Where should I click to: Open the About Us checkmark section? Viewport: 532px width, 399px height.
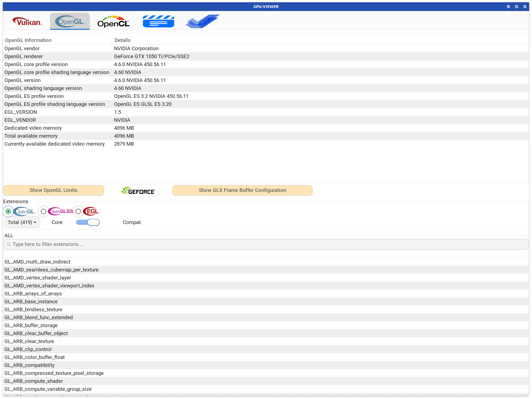(x=202, y=21)
